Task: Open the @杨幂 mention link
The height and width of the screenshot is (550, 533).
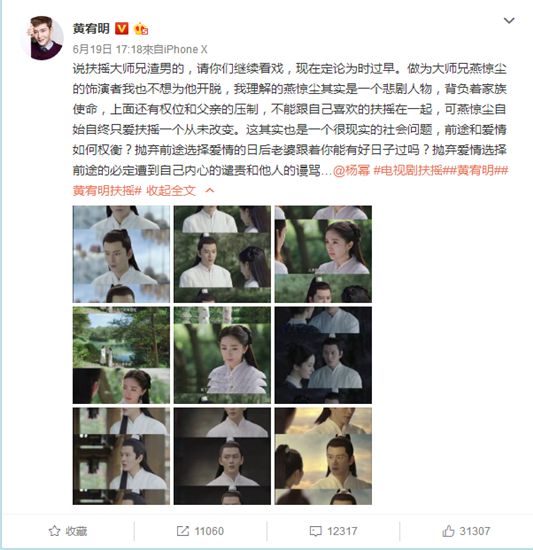Action: 351,170
